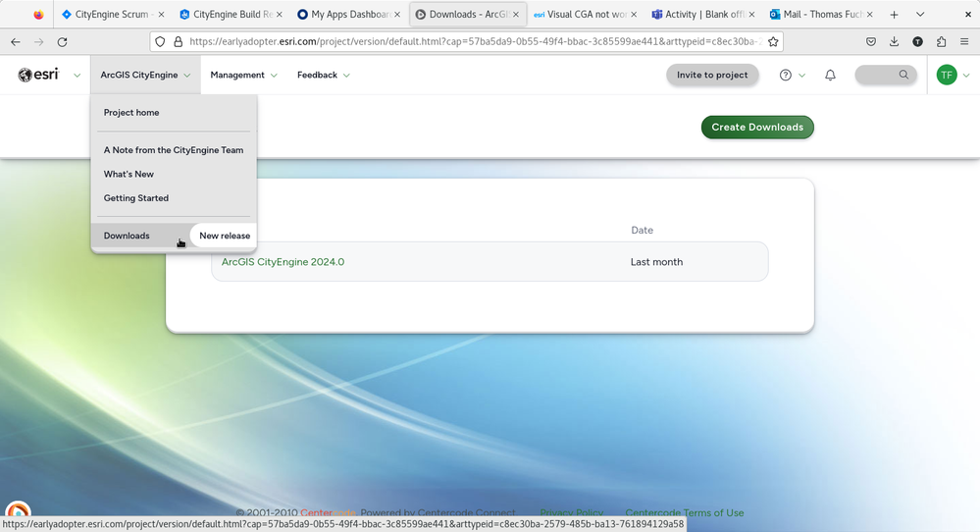Click the search magnifier icon
Screen dimensions: 980x532
903,75
